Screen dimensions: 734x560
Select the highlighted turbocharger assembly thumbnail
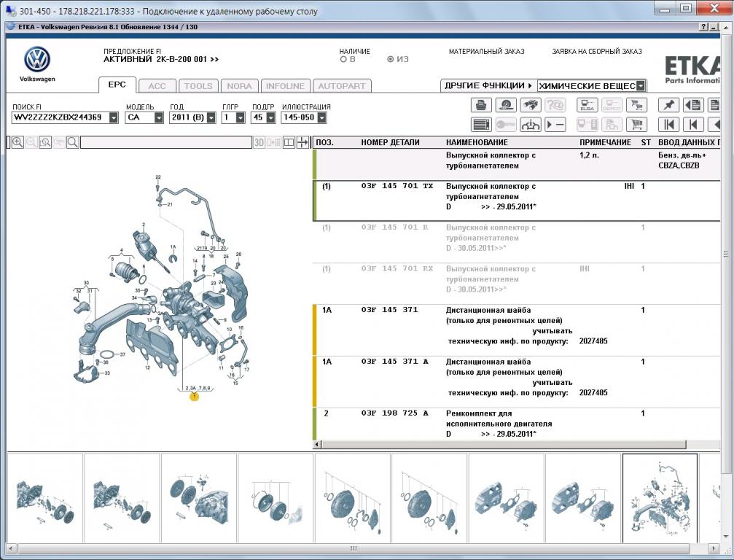660,498
